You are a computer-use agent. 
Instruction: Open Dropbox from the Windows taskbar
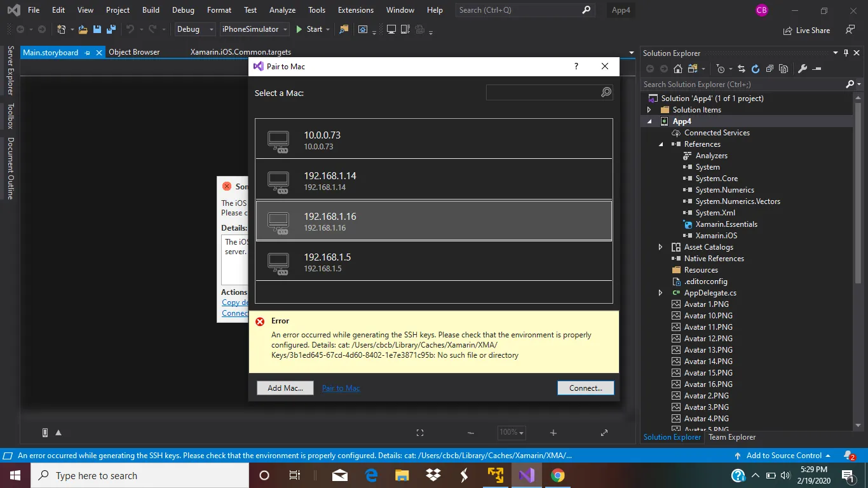433,475
